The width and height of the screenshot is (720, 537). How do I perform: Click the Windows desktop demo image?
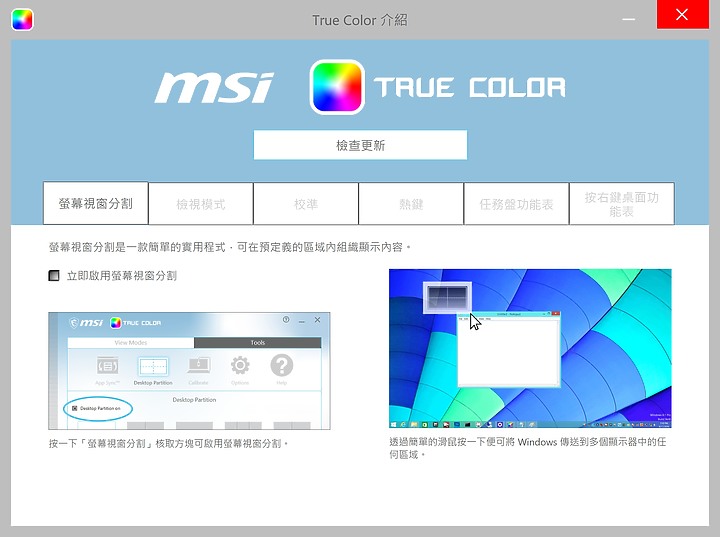click(x=530, y=348)
